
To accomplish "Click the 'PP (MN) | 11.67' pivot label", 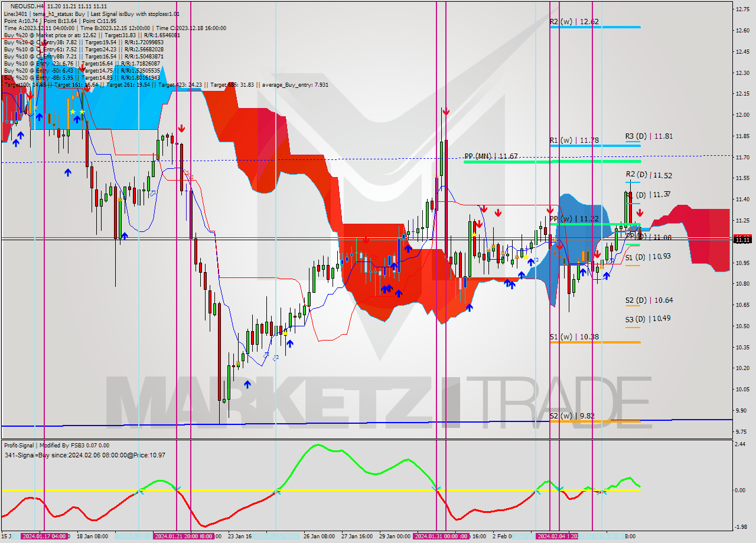I will pyautogui.click(x=491, y=156).
